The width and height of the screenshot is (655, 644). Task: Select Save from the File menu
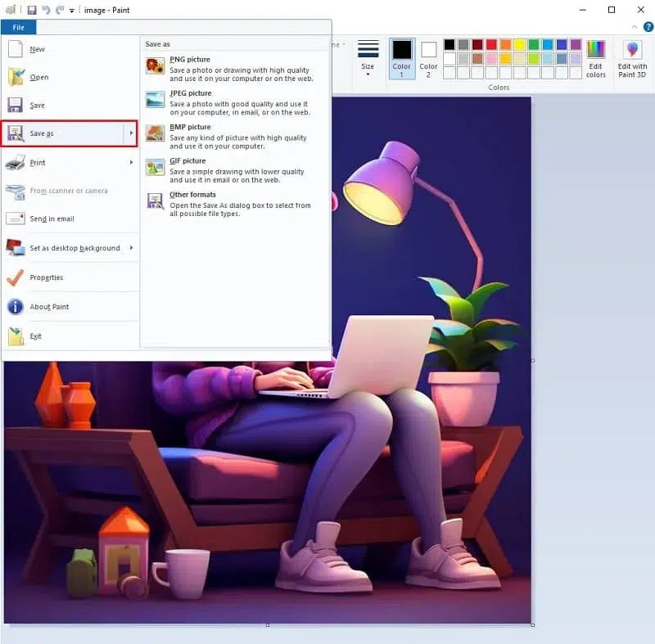coord(70,106)
